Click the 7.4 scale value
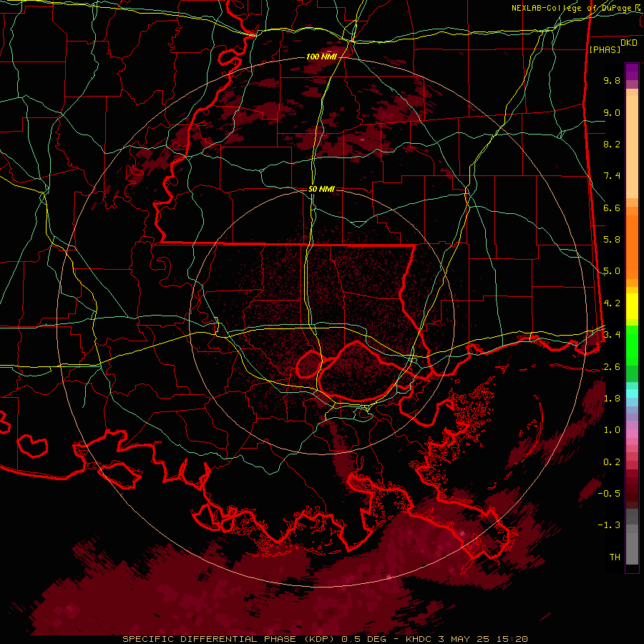 click(612, 176)
